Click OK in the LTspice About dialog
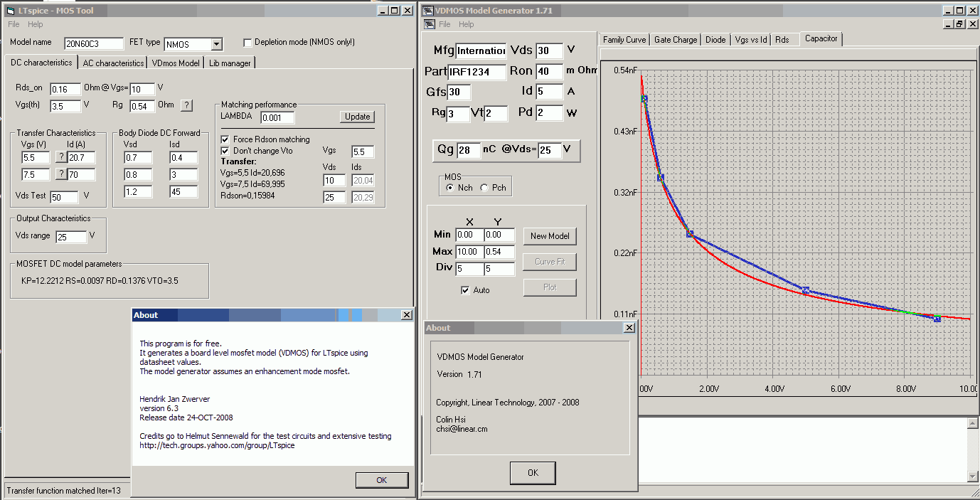980x500 pixels. coord(381,480)
